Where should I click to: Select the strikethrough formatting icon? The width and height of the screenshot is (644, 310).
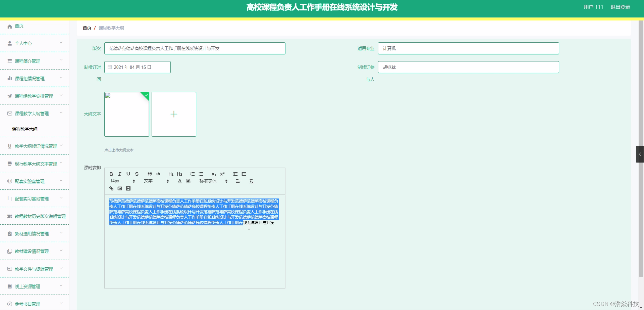pyautogui.click(x=137, y=174)
